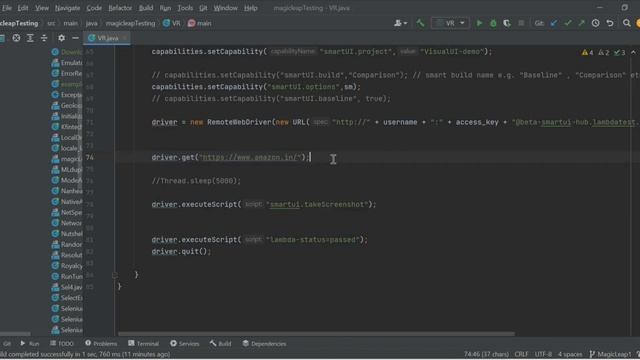Viewport: 640px width, 360px height.
Task: Open the TODO tool window
Action: (62, 344)
